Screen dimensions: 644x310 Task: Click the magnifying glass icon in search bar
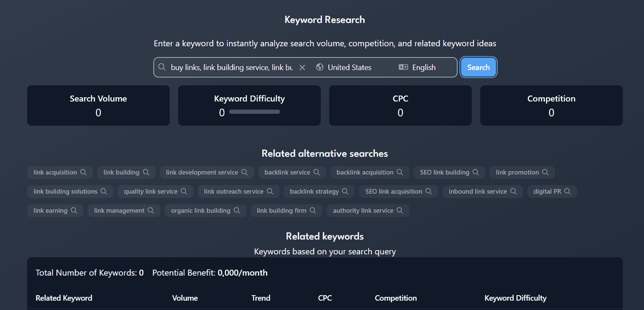pos(162,67)
